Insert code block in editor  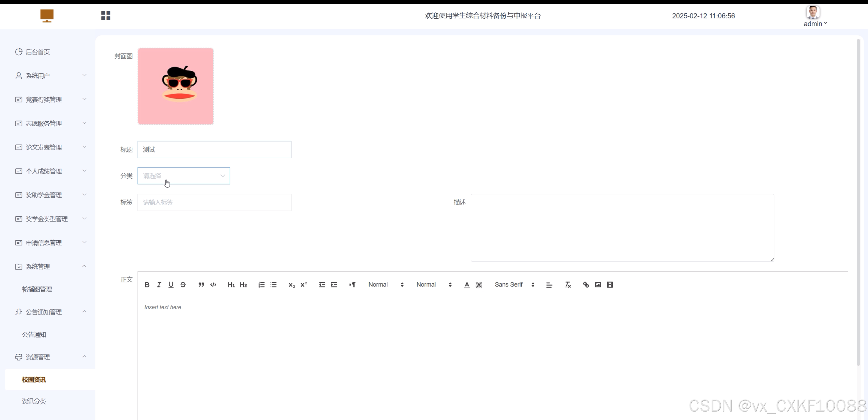click(x=213, y=285)
